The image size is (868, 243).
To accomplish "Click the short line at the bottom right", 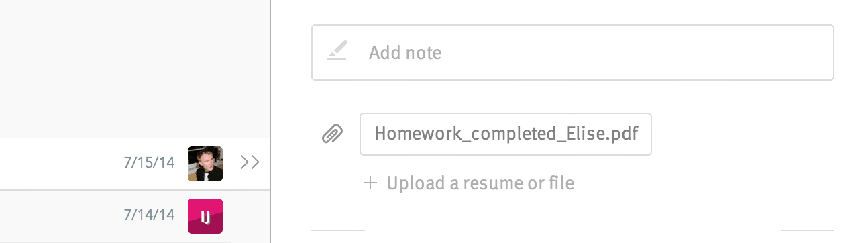I will 807,230.
